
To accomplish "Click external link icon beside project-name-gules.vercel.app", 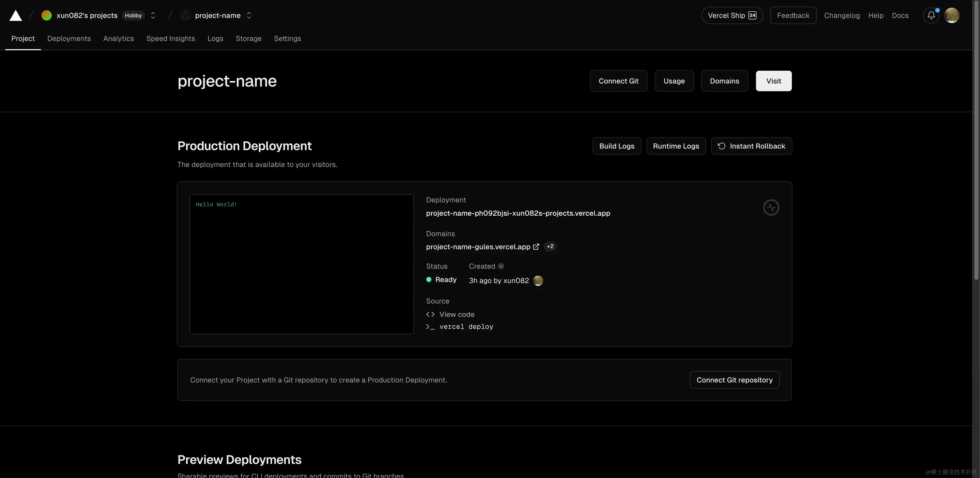I will coord(536,246).
